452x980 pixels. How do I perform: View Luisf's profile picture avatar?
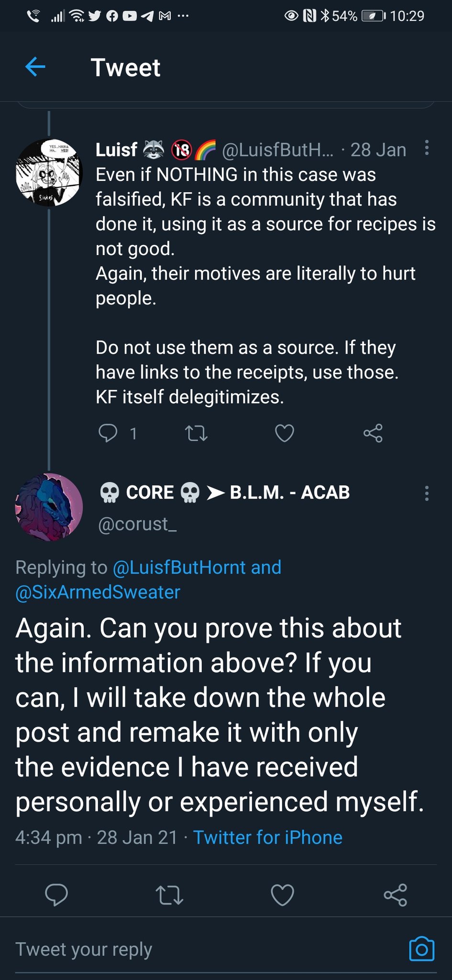[x=49, y=173]
